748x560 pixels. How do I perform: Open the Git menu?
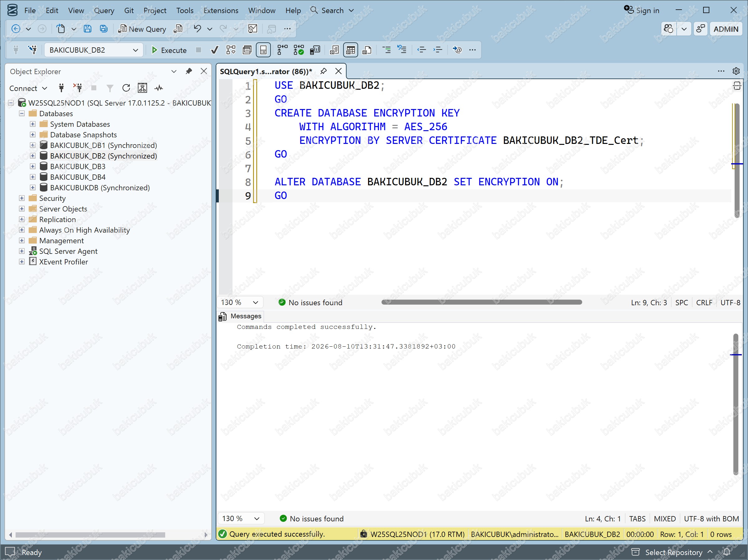pos(129,11)
